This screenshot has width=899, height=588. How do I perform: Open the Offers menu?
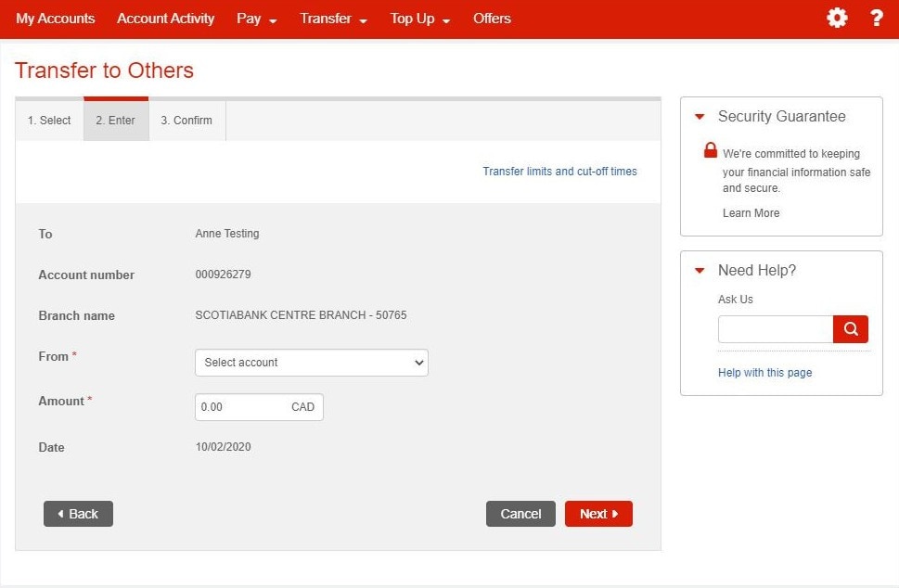point(492,18)
